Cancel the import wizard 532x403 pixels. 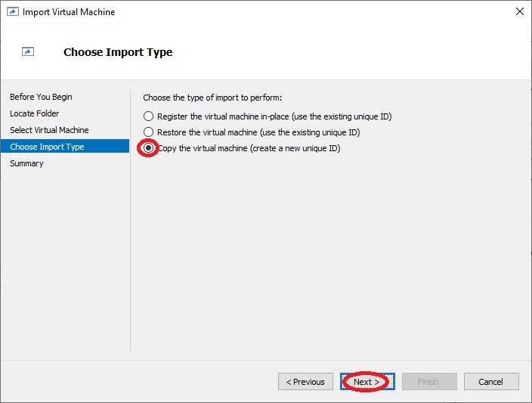[491, 382]
